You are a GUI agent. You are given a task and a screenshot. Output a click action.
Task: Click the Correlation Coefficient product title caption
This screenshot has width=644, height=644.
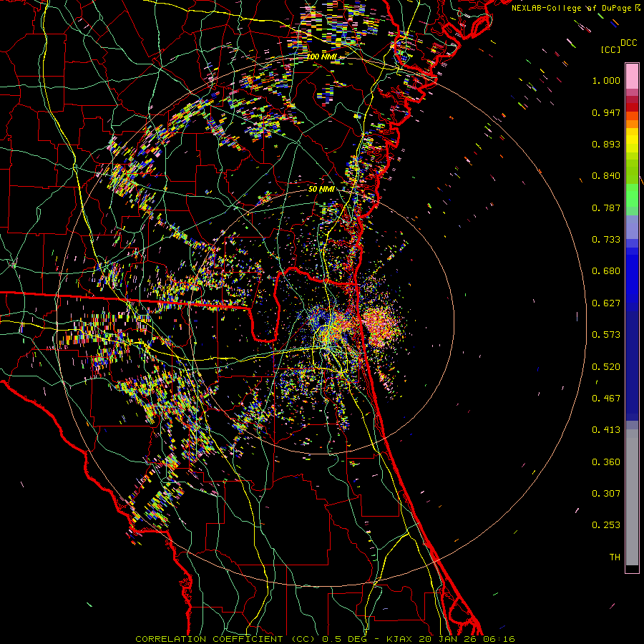pyautogui.click(x=325, y=639)
